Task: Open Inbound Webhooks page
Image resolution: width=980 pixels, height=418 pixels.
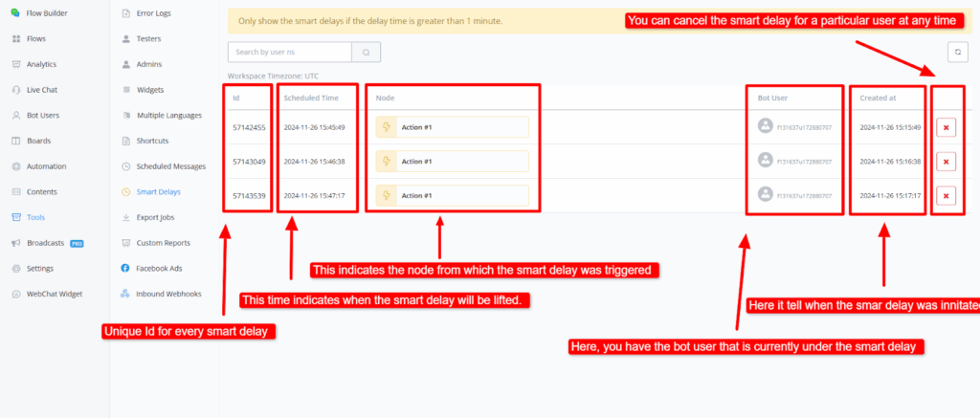Action: [x=168, y=294]
